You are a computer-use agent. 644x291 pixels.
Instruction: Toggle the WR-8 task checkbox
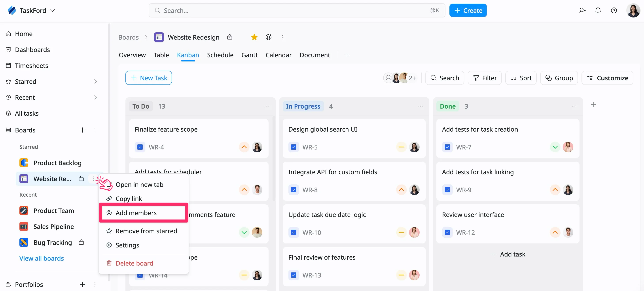294,190
